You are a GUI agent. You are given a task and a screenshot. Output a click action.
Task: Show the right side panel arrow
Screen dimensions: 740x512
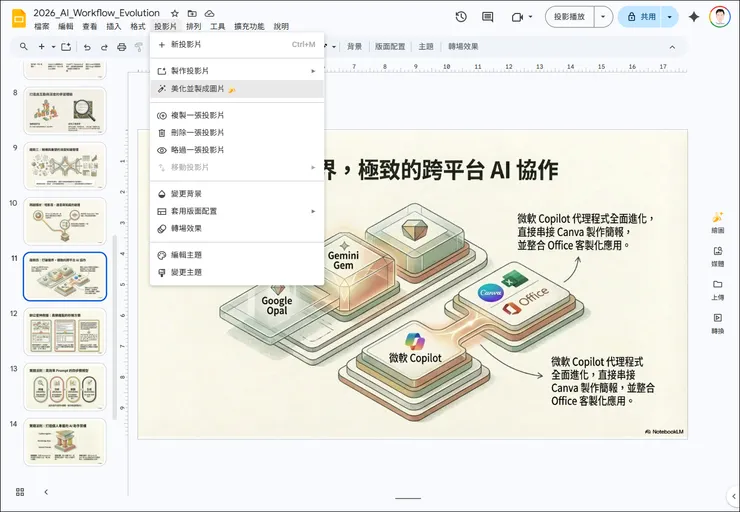coord(733,496)
